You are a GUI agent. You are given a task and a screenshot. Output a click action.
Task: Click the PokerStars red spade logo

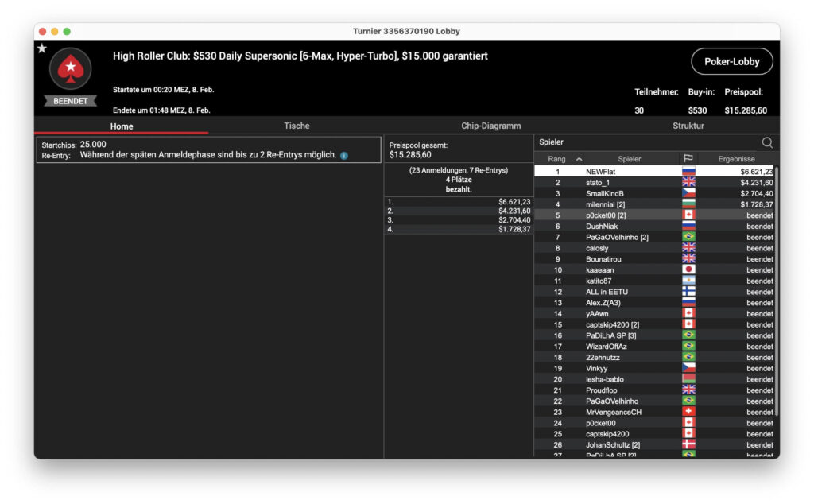tap(70, 68)
